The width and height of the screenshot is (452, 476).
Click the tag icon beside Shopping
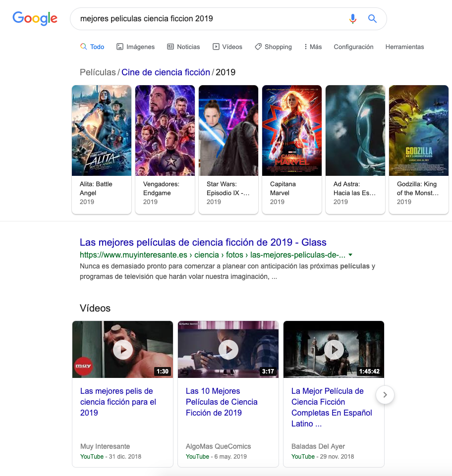pos(257,47)
